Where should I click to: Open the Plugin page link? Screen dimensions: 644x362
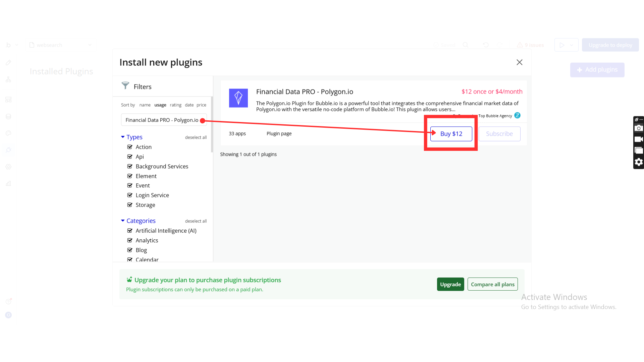[x=279, y=133]
